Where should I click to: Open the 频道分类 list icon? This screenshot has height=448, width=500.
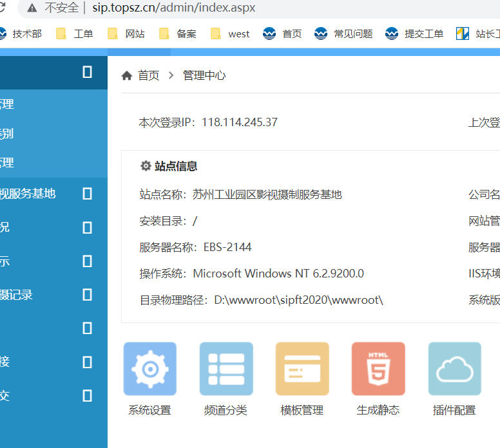226,369
